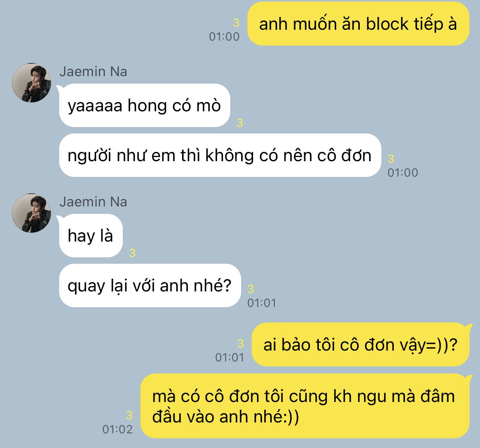Tap the 'người như em thì không có nên cô đơn' message
480x448 pixels.
pos(220,155)
